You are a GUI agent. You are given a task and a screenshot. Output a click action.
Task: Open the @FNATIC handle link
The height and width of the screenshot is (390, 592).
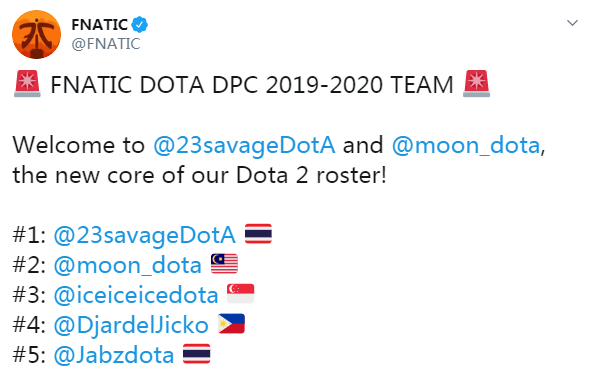point(106,44)
